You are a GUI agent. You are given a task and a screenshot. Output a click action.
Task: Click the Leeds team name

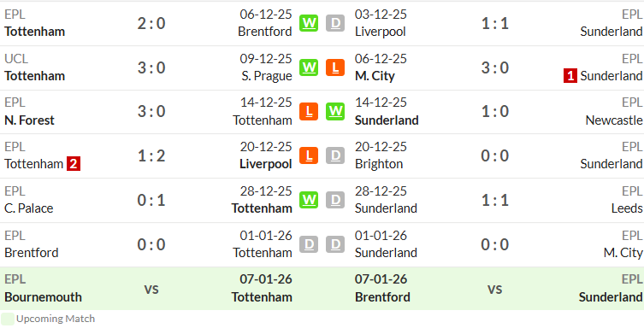(x=627, y=208)
